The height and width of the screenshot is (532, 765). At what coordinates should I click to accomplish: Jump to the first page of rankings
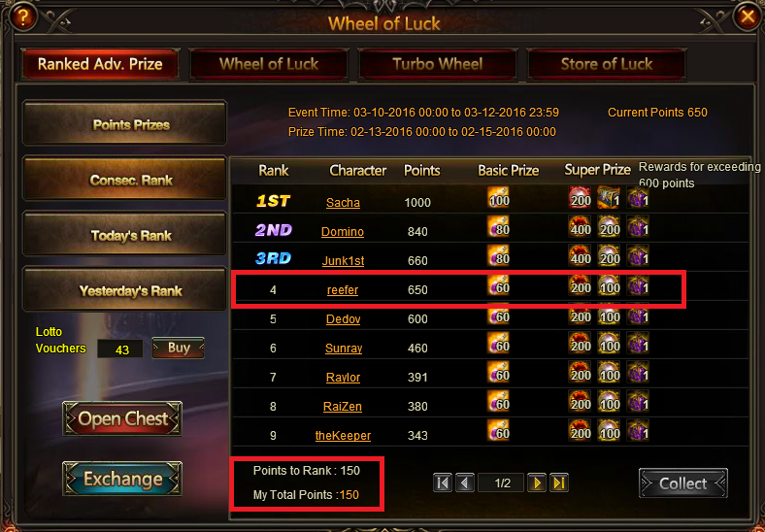pos(443,483)
